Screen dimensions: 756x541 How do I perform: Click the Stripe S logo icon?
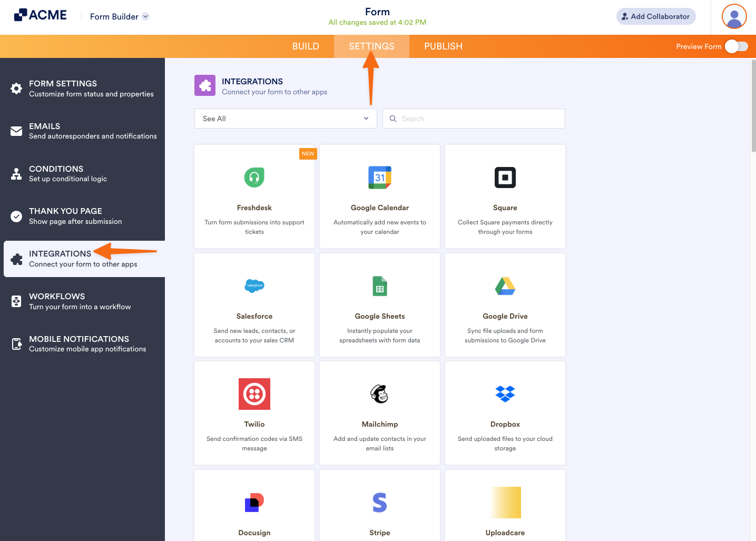[380, 503]
